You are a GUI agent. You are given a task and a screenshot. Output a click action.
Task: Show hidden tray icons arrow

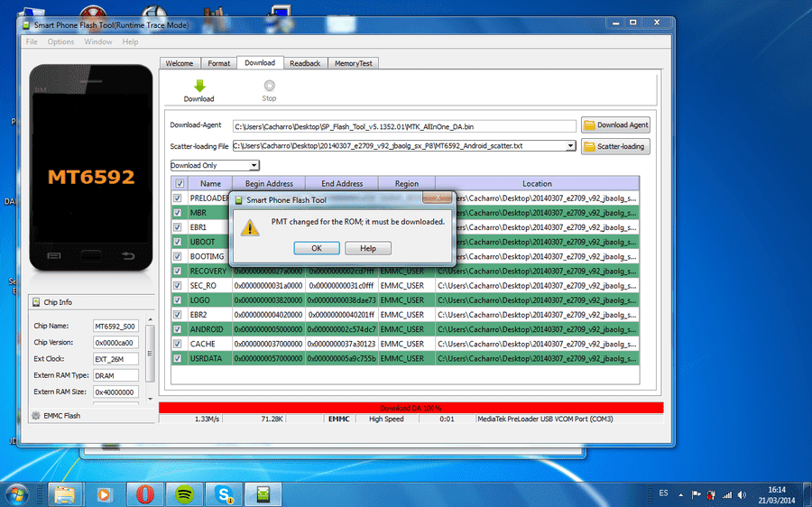(680, 494)
